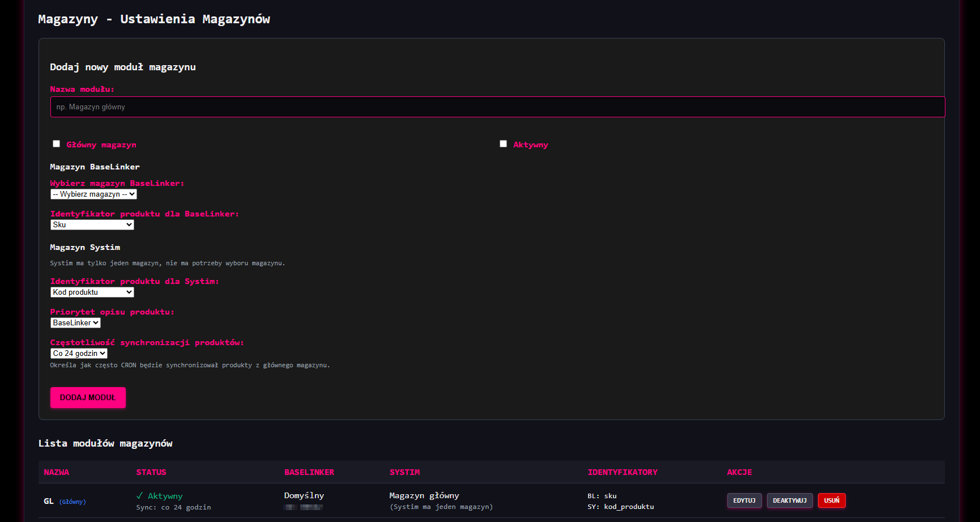The height and width of the screenshot is (522, 980).
Task: Open the BaseLinker product identifier dropdown showing "Sku"
Action: (x=92, y=224)
